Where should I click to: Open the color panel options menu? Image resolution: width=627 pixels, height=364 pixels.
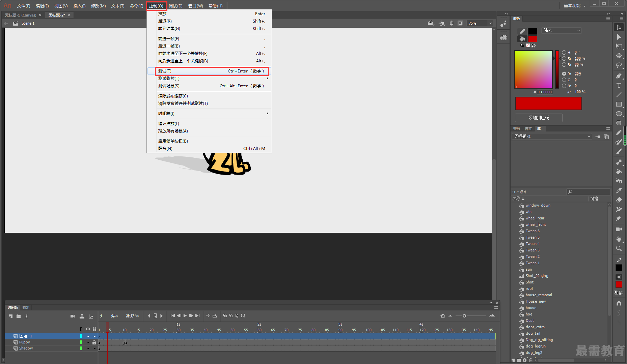click(608, 19)
